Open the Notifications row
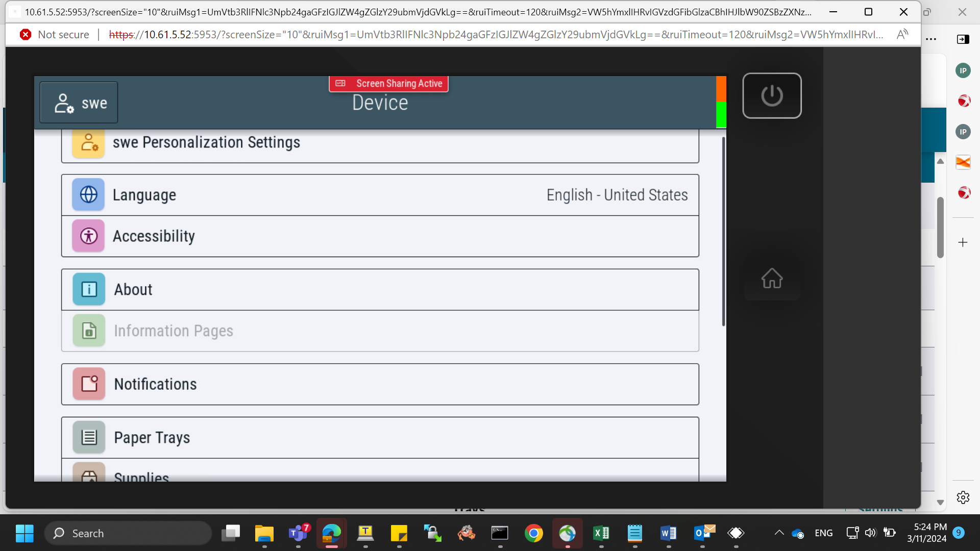 pos(380,384)
